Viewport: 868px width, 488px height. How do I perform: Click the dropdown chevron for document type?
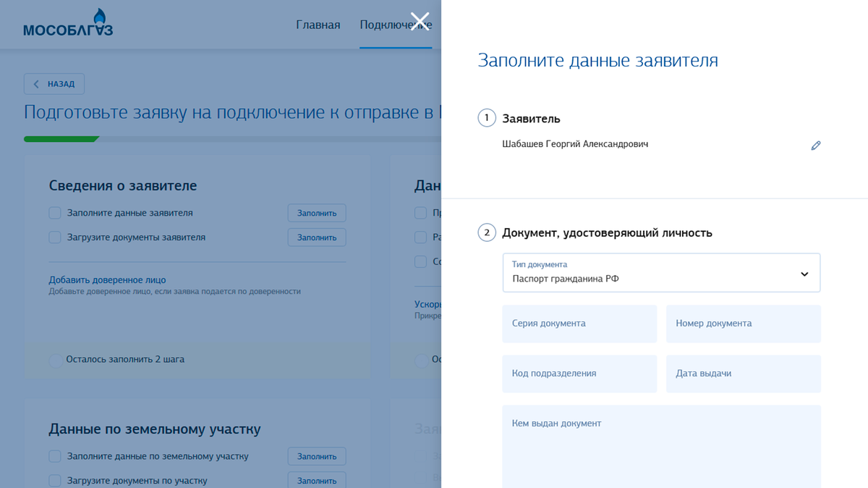pos(804,274)
